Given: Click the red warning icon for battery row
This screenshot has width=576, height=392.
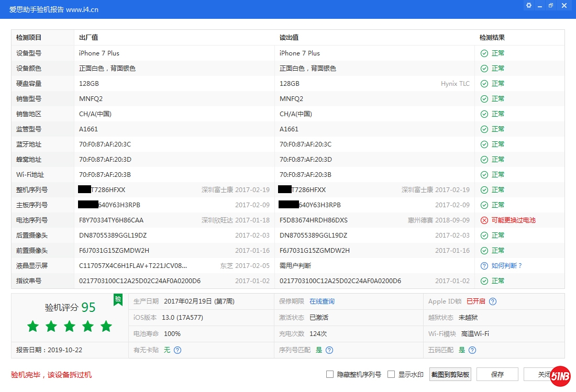Looking at the screenshot, I should coord(484,220).
